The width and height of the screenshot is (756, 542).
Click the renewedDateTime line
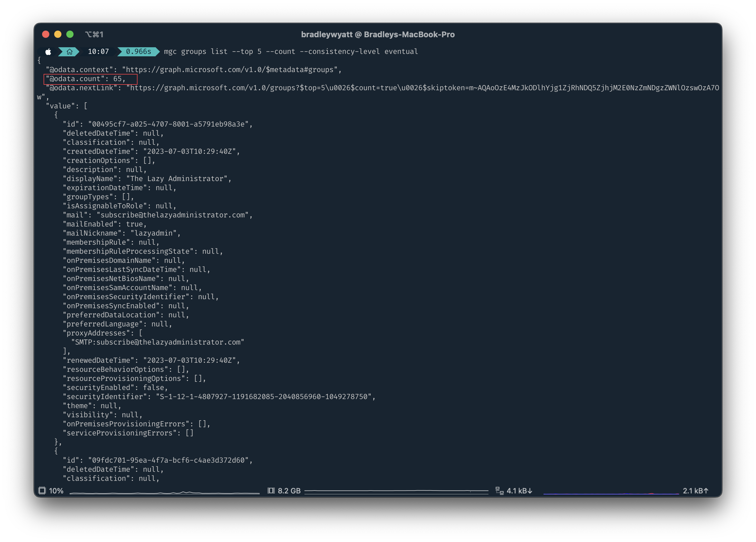pos(151,360)
